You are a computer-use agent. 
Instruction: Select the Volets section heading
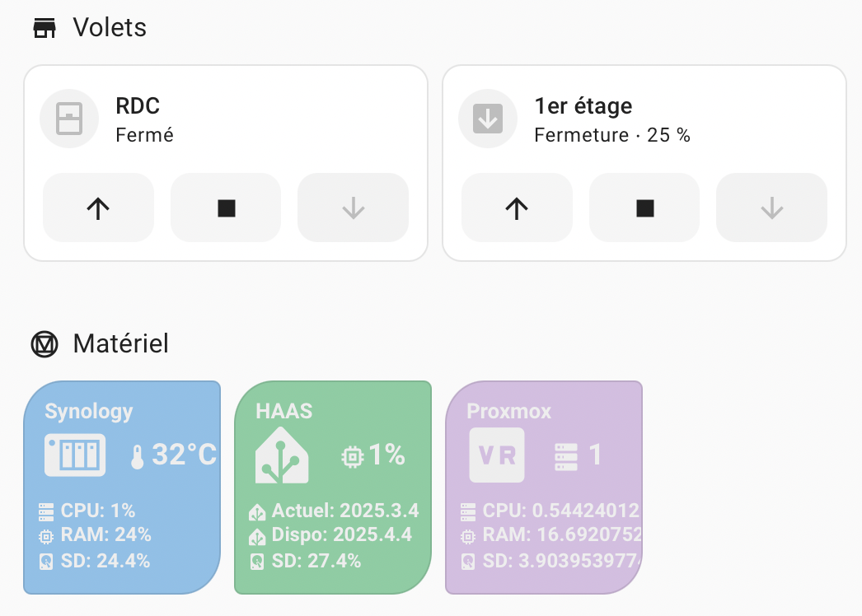point(110,27)
